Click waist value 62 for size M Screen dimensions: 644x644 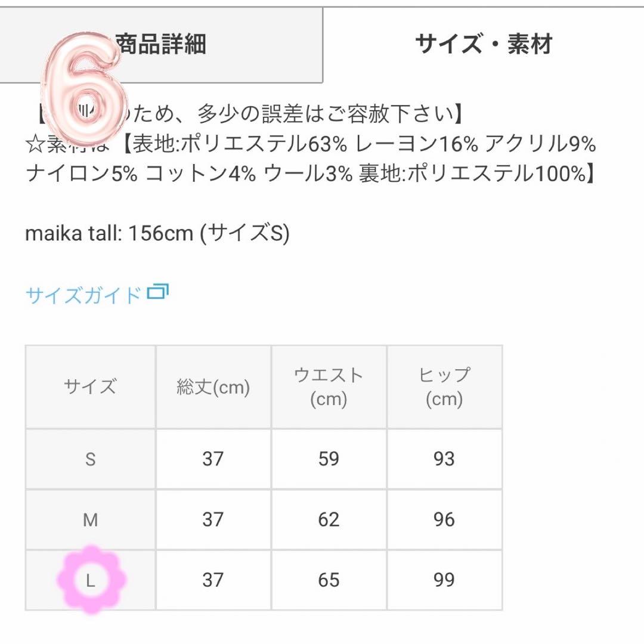click(x=329, y=520)
